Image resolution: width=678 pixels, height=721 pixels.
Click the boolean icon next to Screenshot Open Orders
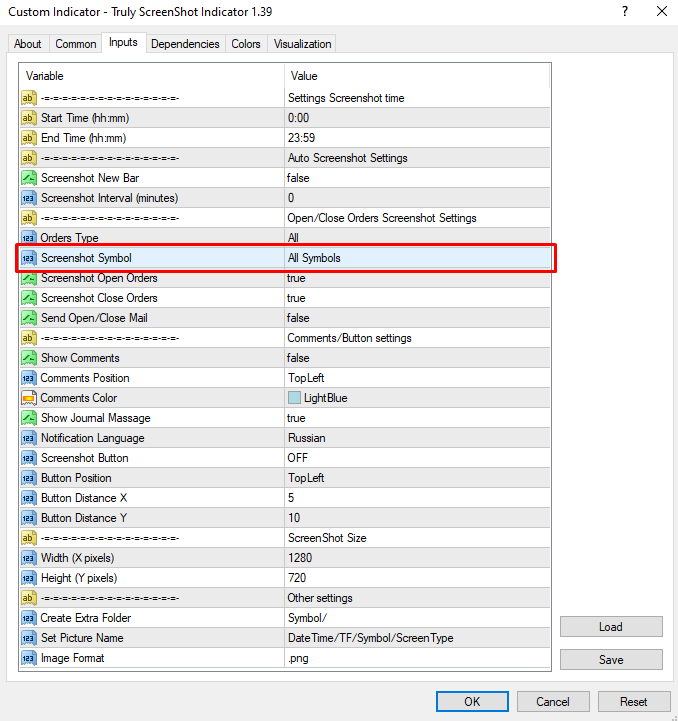(x=29, y=278)
